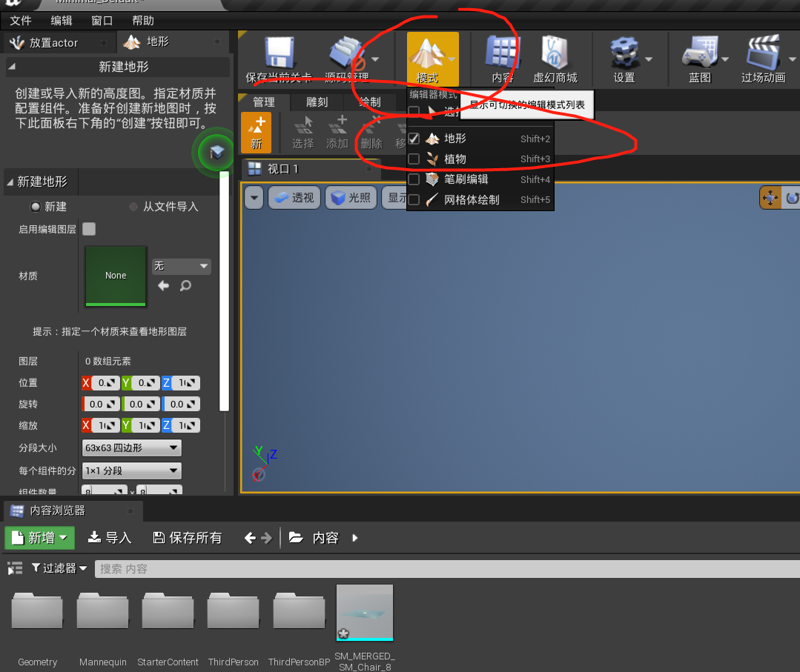Click the Add New (新增) button
Image resolution: width=800 pixels, height=672 pixels.
(40, 538)
